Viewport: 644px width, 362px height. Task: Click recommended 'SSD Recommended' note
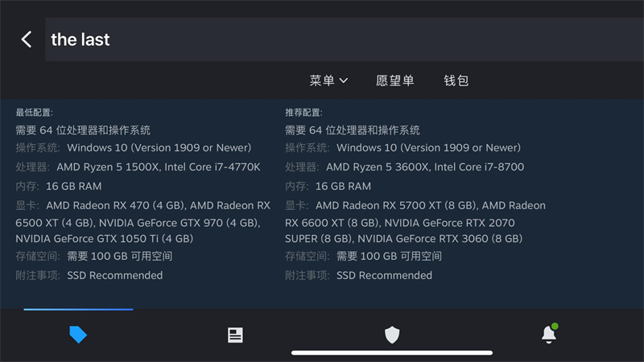coord(384,275)
